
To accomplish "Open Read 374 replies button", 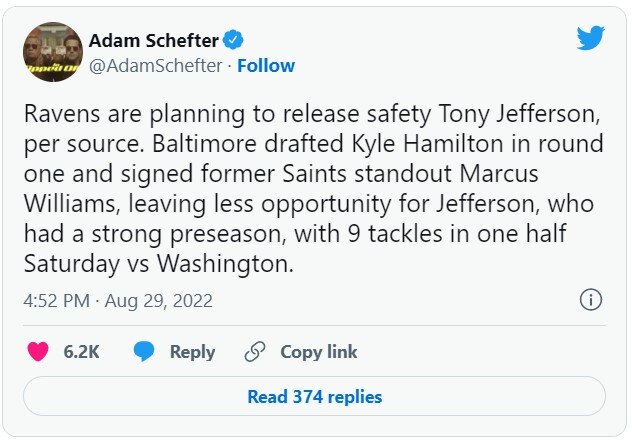I will pos(314,397).
